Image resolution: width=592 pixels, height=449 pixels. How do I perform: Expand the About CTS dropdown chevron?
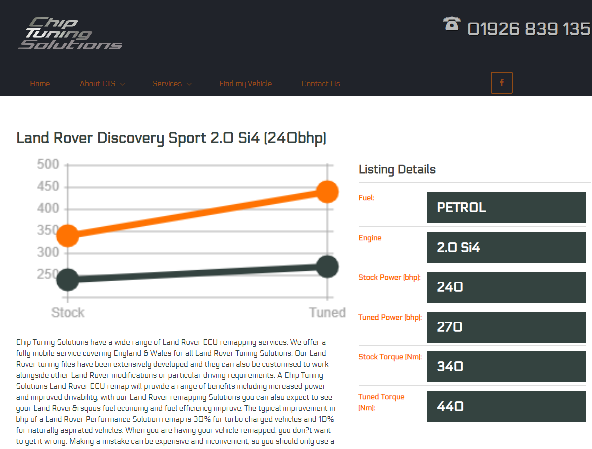click(x=122, y=84)
